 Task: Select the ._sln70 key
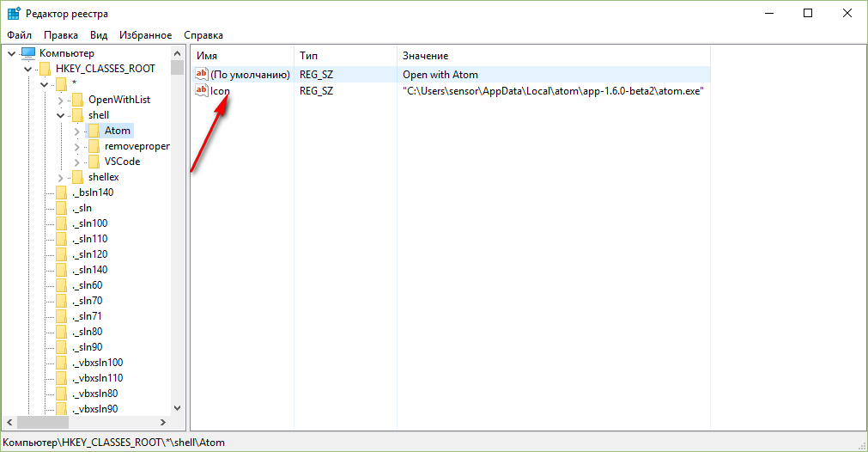[88, 301]
